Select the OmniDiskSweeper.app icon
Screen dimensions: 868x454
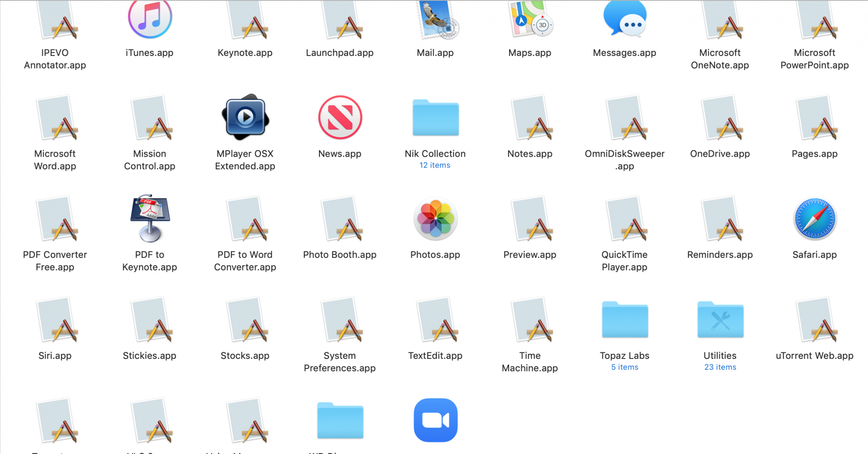[x=627, y=118]
